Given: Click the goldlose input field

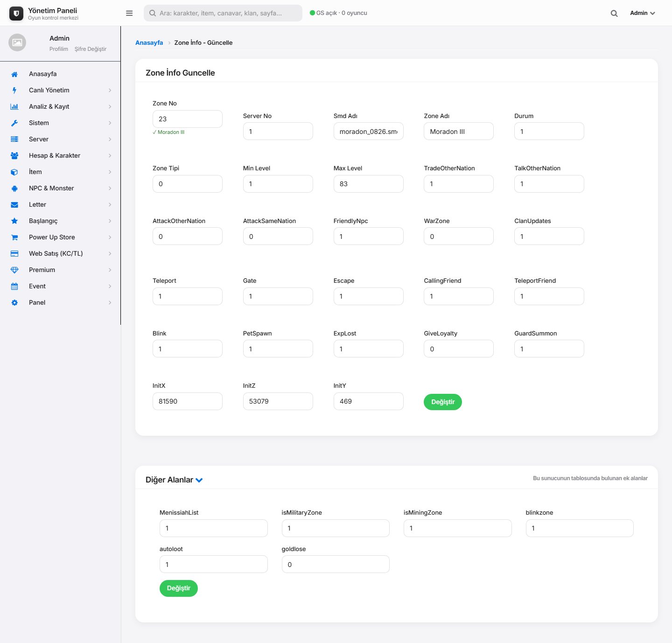Looking at the screenshot, I should (x=336, y=564).
